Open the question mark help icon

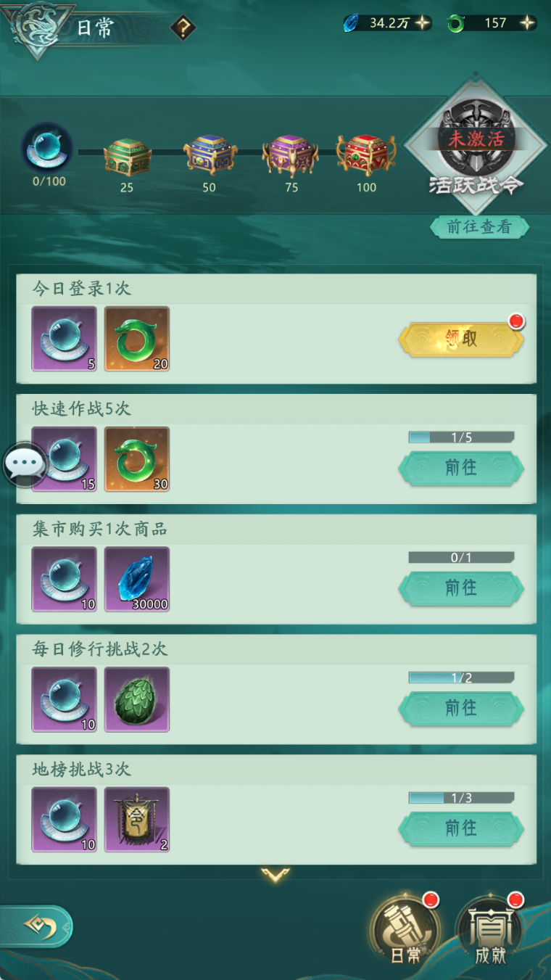click(183, 28)
